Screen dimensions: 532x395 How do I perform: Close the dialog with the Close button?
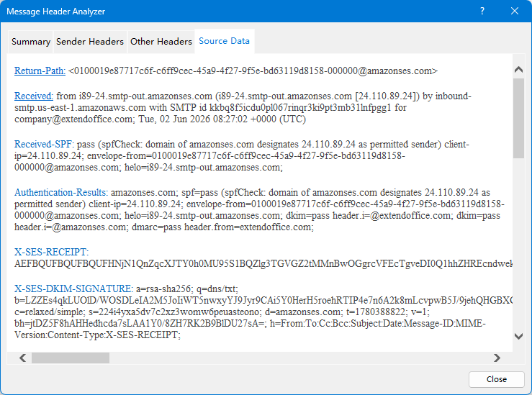[497, 379]
